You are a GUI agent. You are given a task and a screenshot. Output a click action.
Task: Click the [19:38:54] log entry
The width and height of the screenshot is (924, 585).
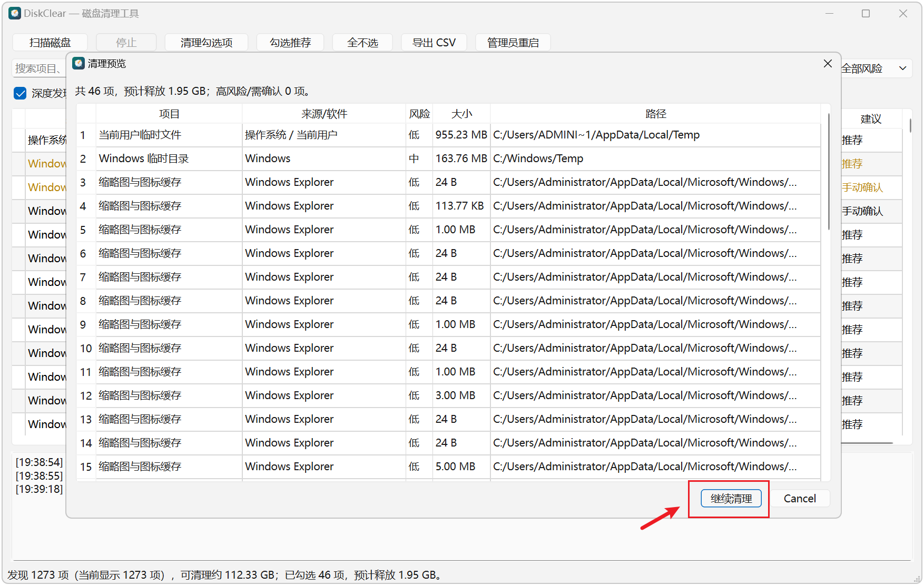click(x=39, y=462)
